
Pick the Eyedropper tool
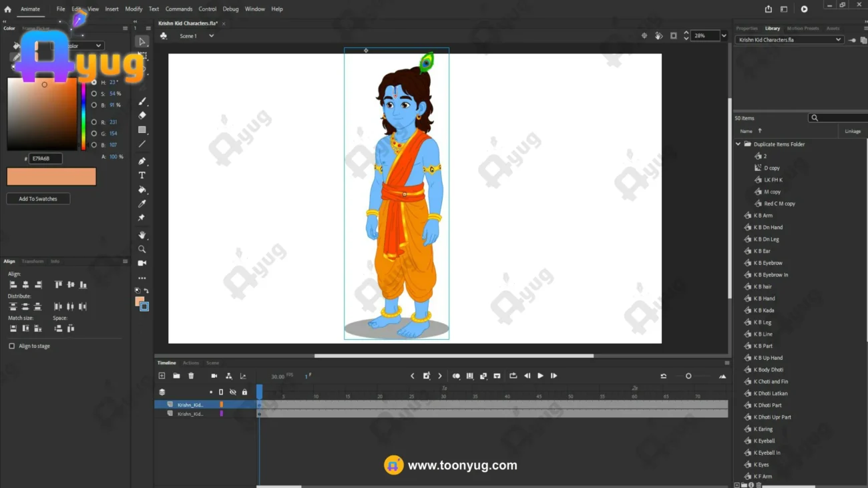pyautogui.click(x=142, y=204)
